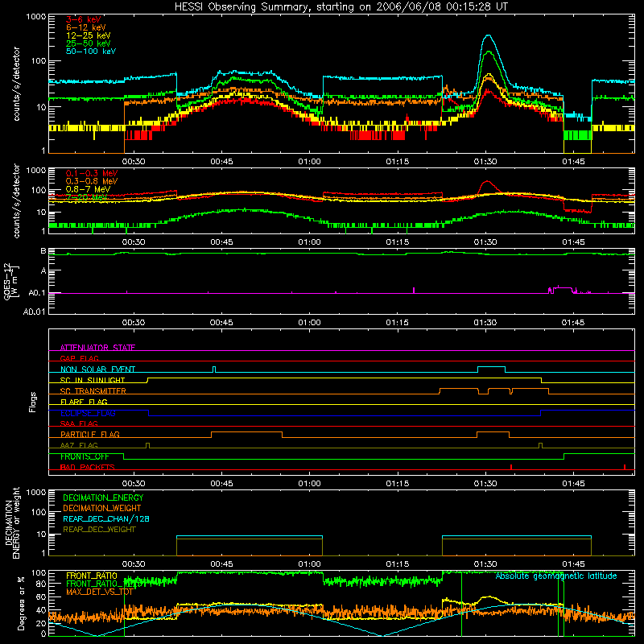Image resolution: width=644 pixels, height=644 pixels.
Task: Select the B tick label on GOES axis
Action: 43,250
